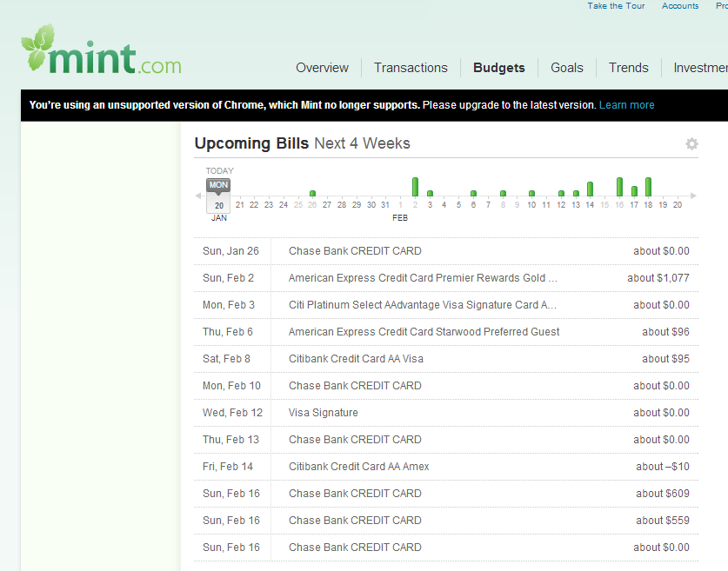Advance the timeline with right arrow
Image resolution: width=728 pixels, height=571 pixels.
click(693, 196)
